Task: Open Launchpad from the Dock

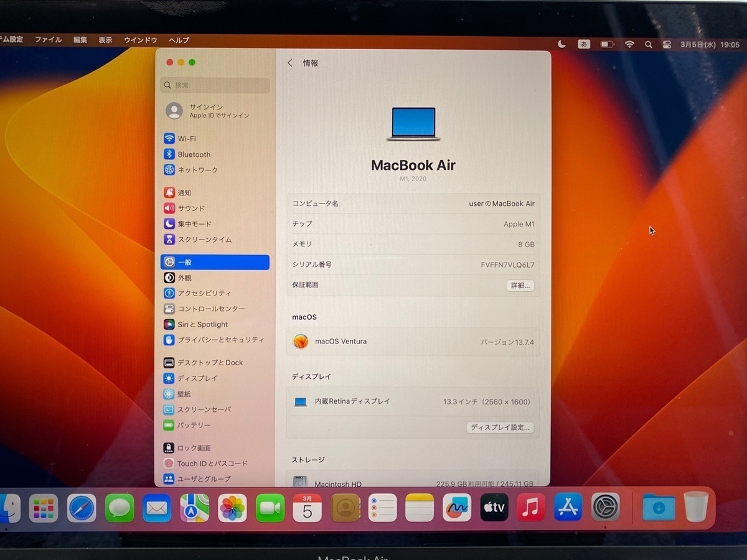Action: tap(44, 508)
